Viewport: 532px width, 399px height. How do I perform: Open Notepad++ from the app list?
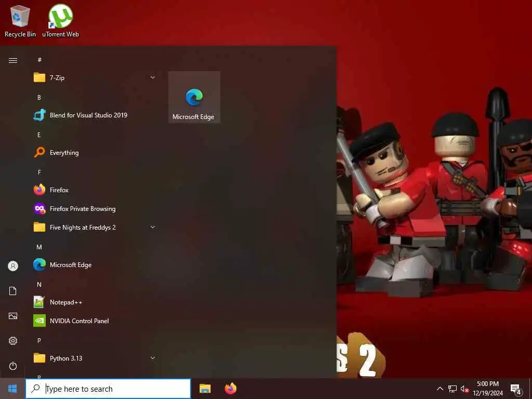[95, 302]
